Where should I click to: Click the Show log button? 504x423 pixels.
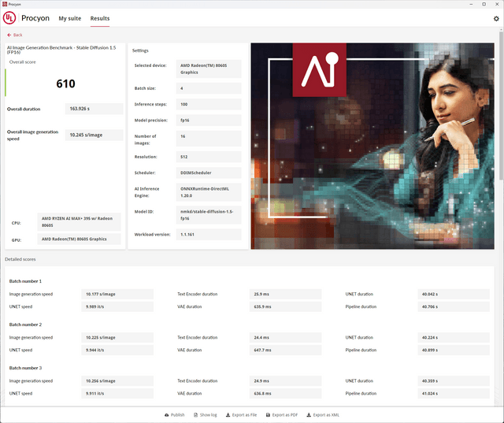(x=206, y=415)
